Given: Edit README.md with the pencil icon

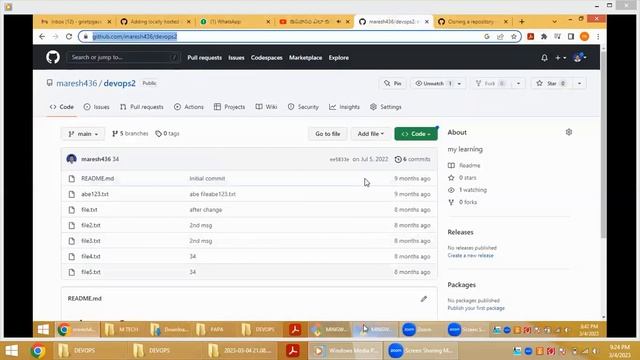Looking at the screenshot, I should pos(424,299).
